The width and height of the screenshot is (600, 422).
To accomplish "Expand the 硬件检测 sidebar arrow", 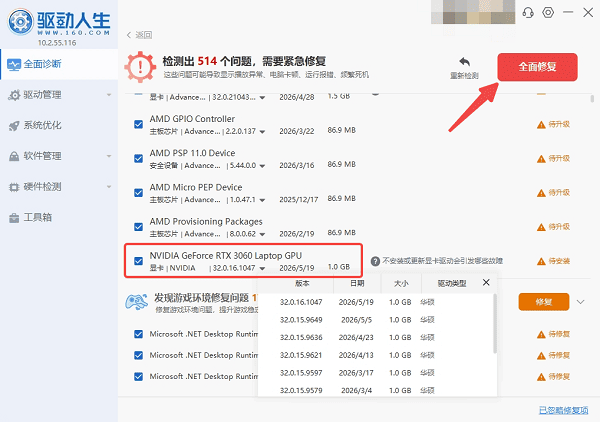I will coord(109,187).
